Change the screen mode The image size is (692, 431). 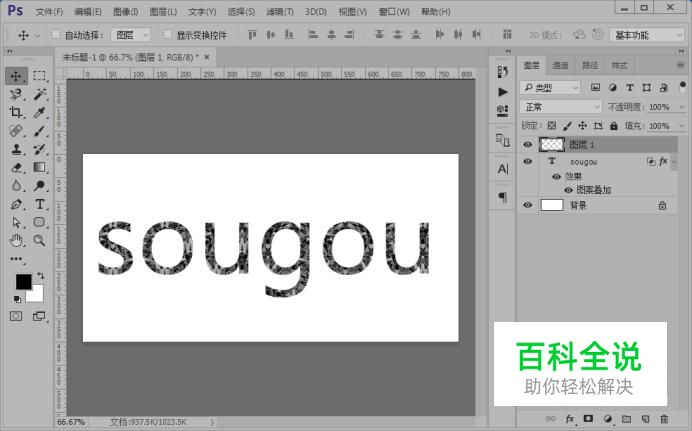[x=39, y=316]
